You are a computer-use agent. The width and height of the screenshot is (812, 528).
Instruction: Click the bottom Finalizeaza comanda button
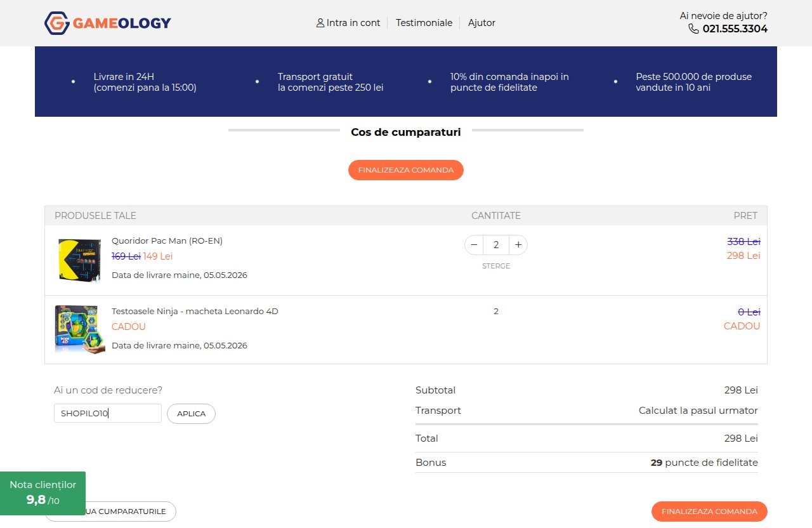pos(709,511)
